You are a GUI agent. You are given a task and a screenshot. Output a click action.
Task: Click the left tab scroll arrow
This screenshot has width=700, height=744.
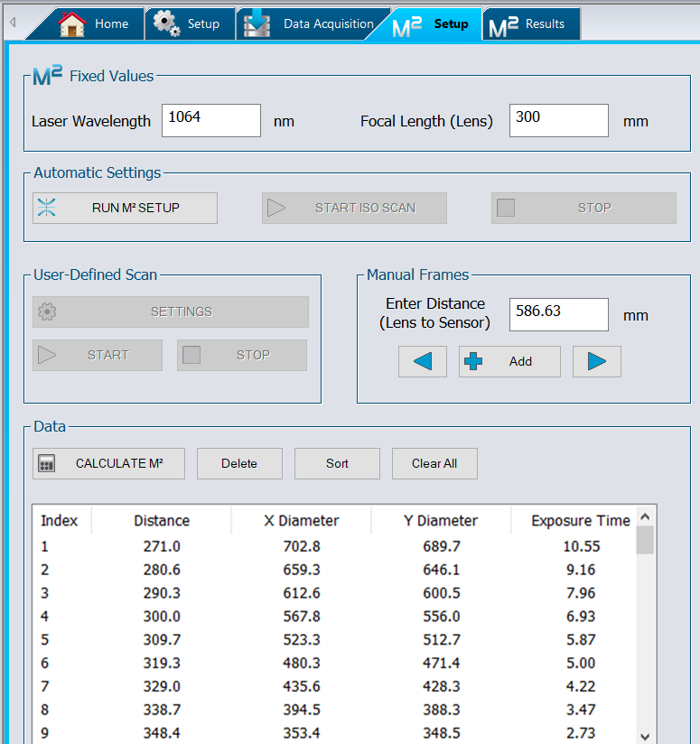(13, 22)
